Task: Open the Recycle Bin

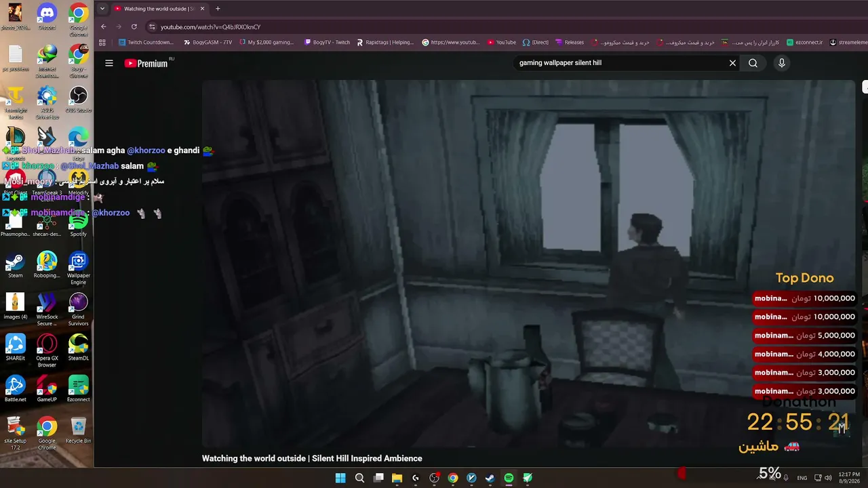Action: pos(79,430)
